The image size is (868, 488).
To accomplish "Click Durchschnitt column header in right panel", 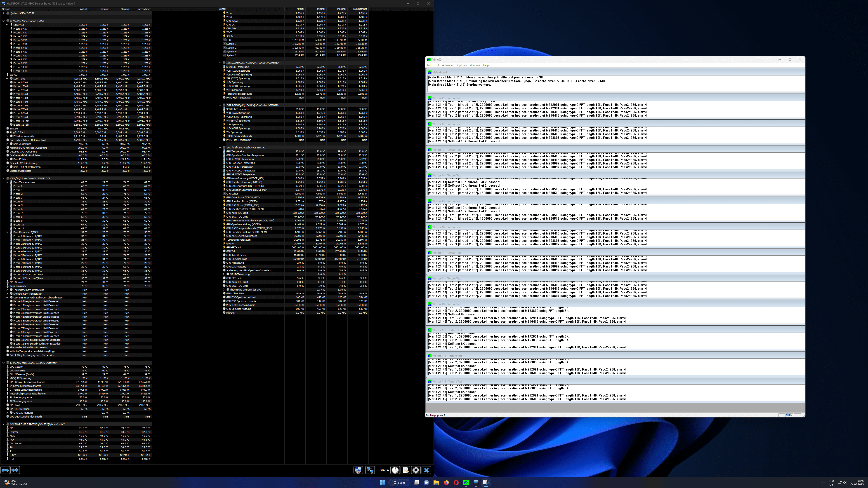I will point(358,9).
